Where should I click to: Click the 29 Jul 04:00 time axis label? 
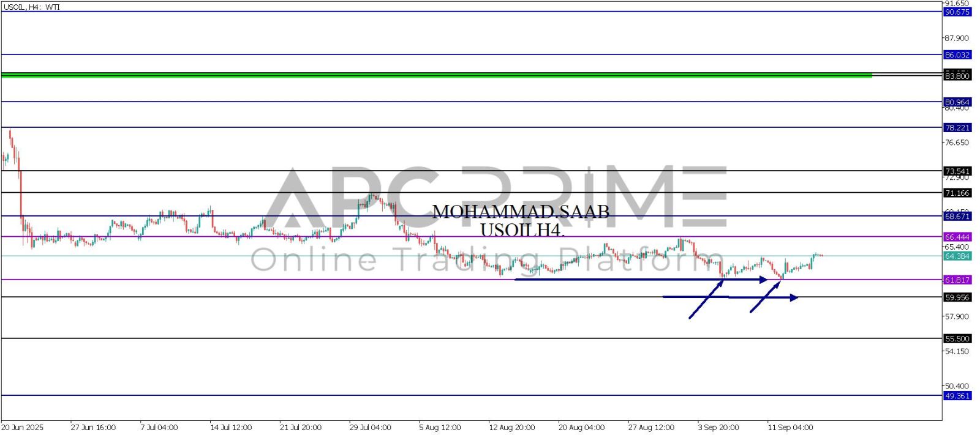point(370,428)
